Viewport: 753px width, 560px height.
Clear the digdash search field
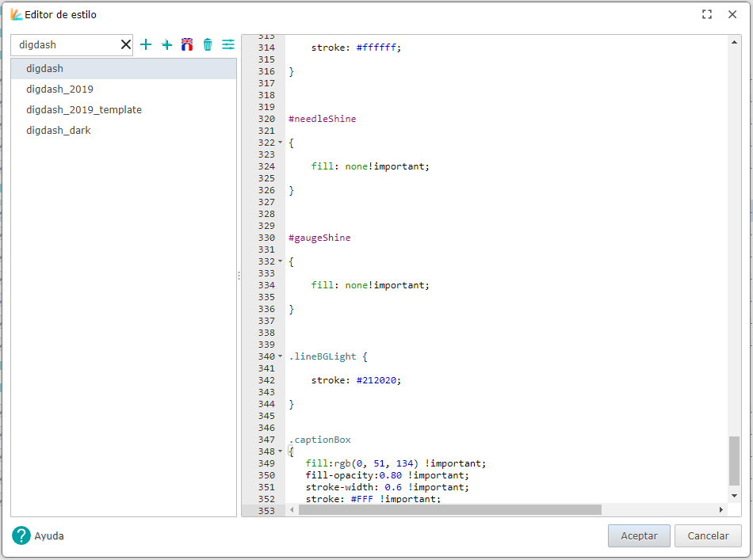pos(126,44)
